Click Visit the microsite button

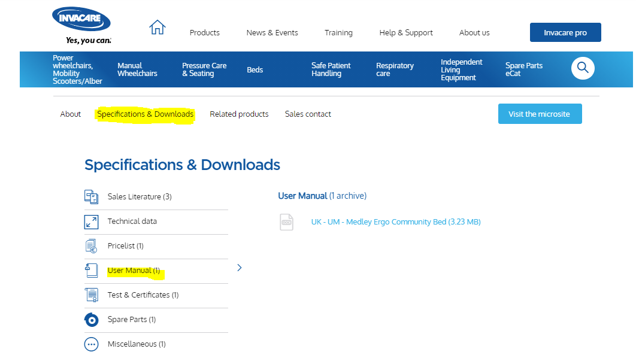pos(540,114)
